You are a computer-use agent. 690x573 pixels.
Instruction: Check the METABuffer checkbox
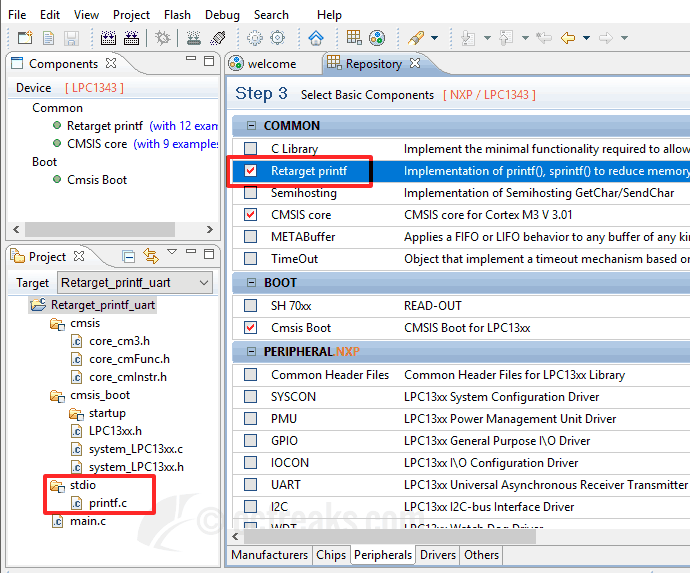250,236
